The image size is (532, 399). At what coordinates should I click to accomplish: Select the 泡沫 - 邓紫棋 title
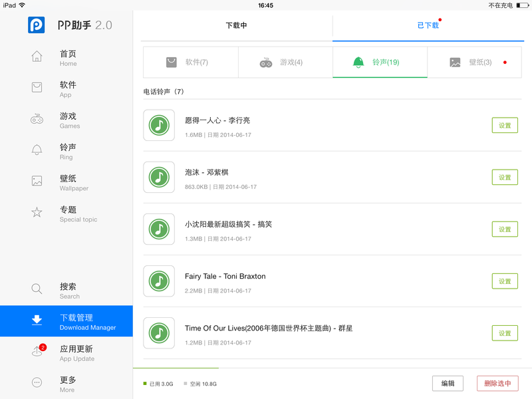[207, 172]
